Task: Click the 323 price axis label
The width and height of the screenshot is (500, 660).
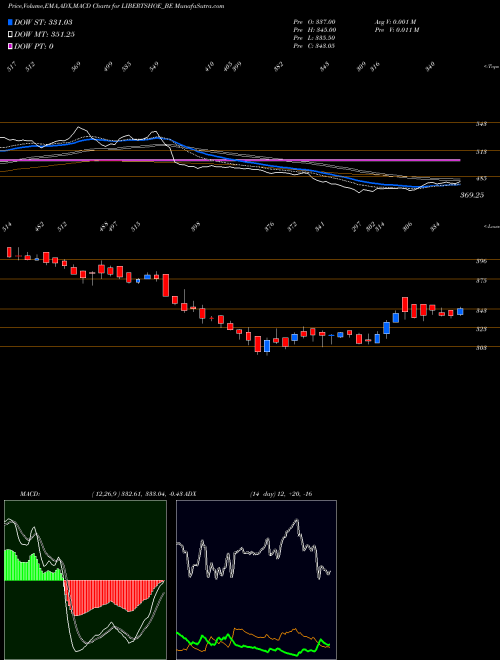Action: coord(482,329)
